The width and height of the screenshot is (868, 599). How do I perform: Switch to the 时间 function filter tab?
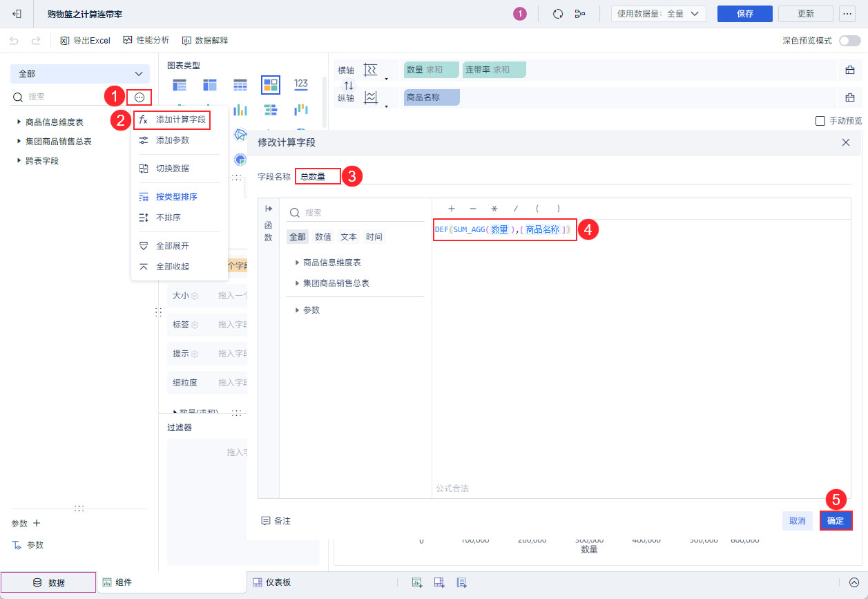click(x=374, y=237)
